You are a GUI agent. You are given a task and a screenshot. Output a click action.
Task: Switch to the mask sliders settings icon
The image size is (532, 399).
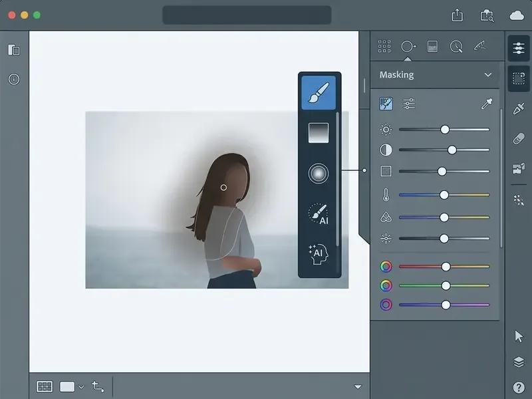(409, 104)
